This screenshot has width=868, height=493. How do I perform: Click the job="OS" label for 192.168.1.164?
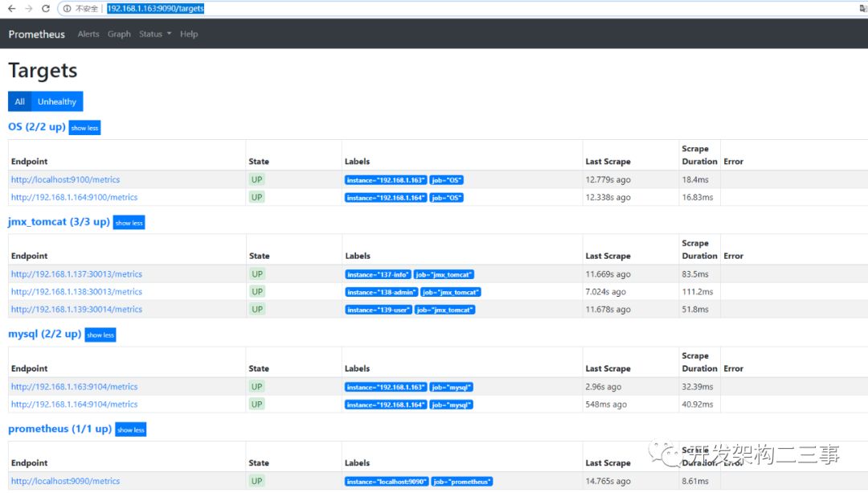pyautogui.click(x=446, y=198)
